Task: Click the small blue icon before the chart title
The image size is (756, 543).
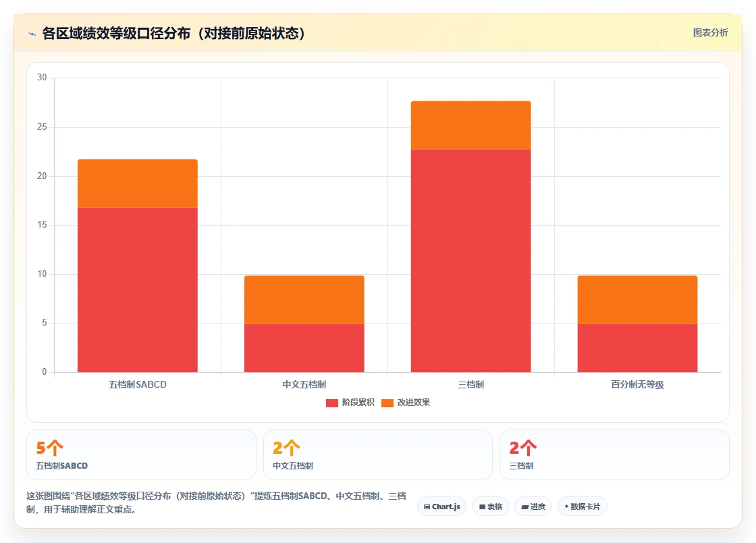Action: click(32, 34)
